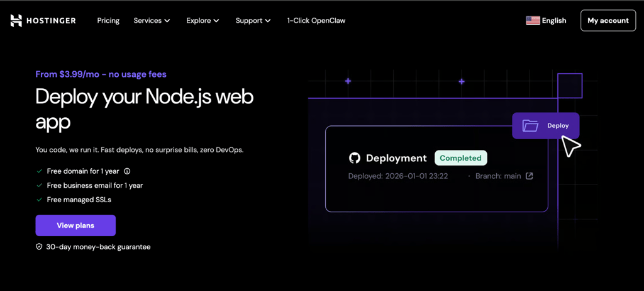Screen dimensions: 644x291
Task: Click 'From $3.99/mo - no usage fees' text
Action: pos(101,74)
